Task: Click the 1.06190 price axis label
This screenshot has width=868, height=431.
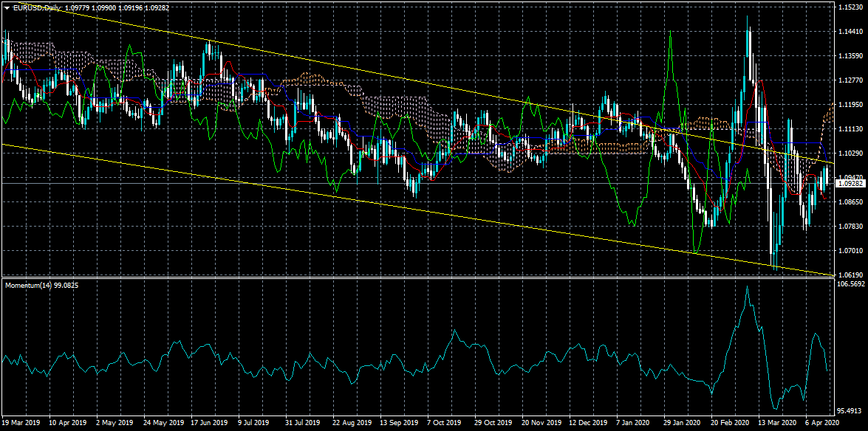Action: point(850,275)
